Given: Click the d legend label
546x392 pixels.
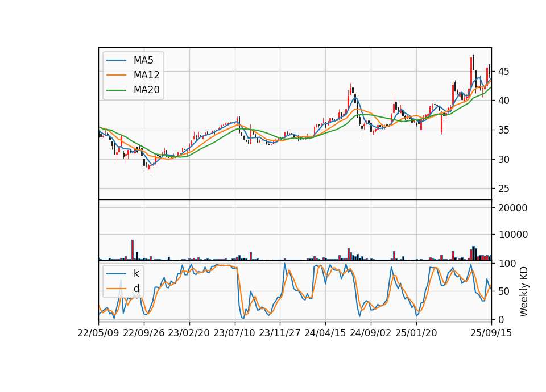Looking at the screenshot, I should tap(136, 289).
